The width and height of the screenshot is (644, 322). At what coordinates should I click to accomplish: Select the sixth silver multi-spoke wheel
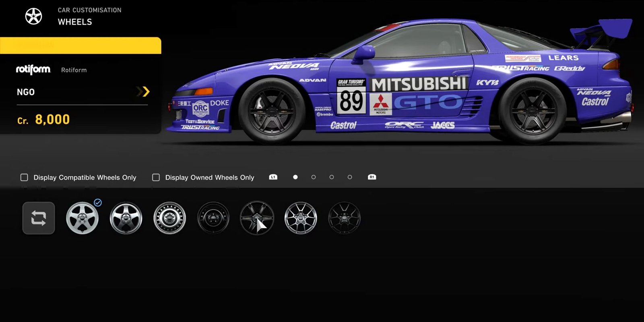tap(301, 218)
